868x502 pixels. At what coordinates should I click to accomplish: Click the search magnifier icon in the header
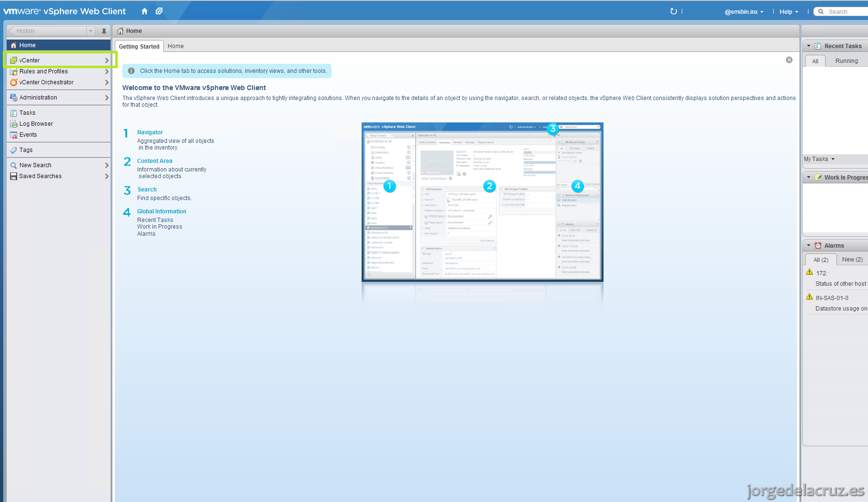tap(821, 12)
